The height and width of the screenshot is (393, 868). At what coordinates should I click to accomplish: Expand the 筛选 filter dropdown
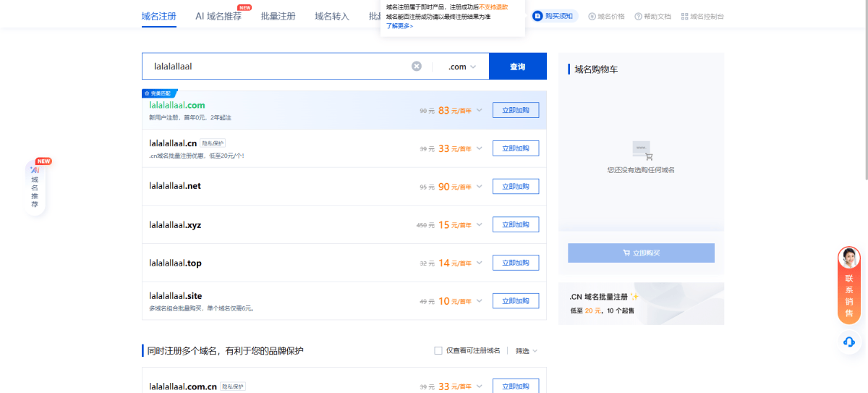click(x=527, y=351)
